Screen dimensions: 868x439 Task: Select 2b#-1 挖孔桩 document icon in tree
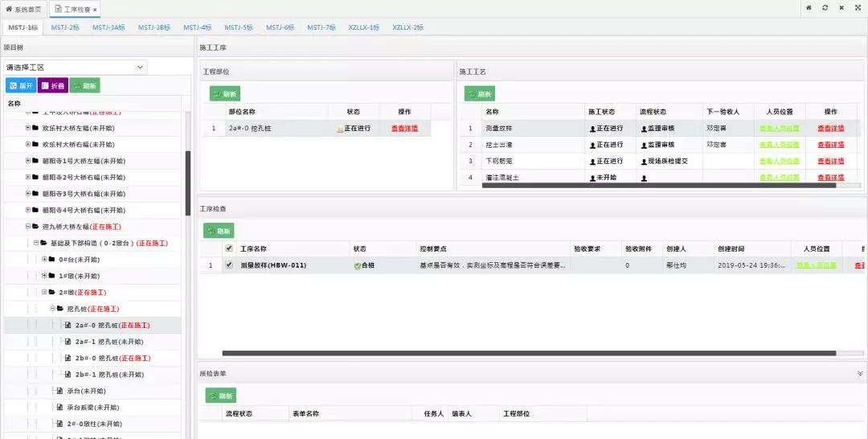68,374
